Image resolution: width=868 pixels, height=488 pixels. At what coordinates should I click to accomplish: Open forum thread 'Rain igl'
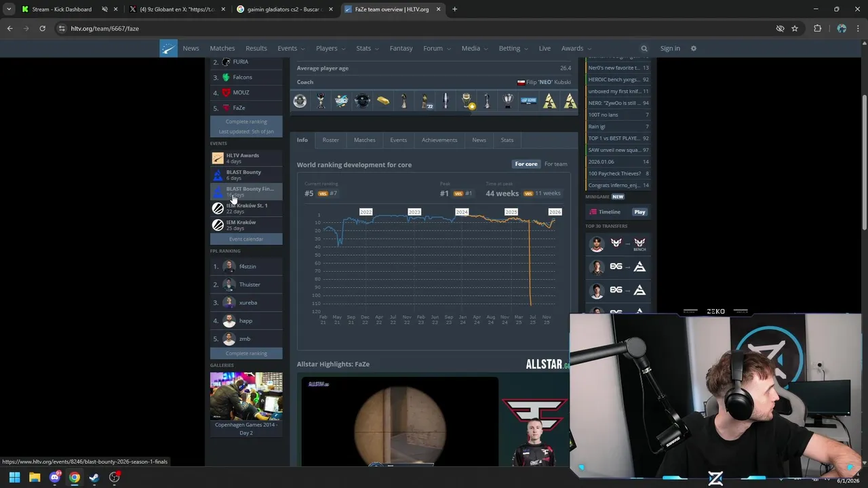[x=618, y=127]
